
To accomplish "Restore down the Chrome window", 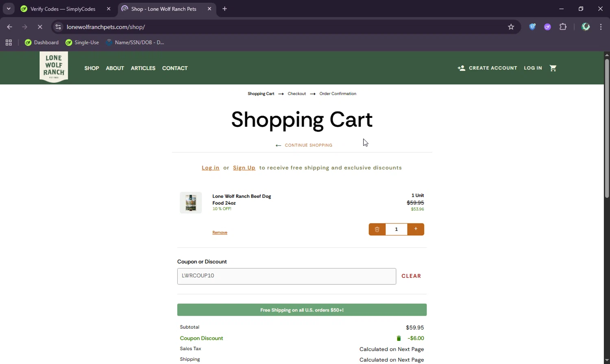I will click(581, 9).
